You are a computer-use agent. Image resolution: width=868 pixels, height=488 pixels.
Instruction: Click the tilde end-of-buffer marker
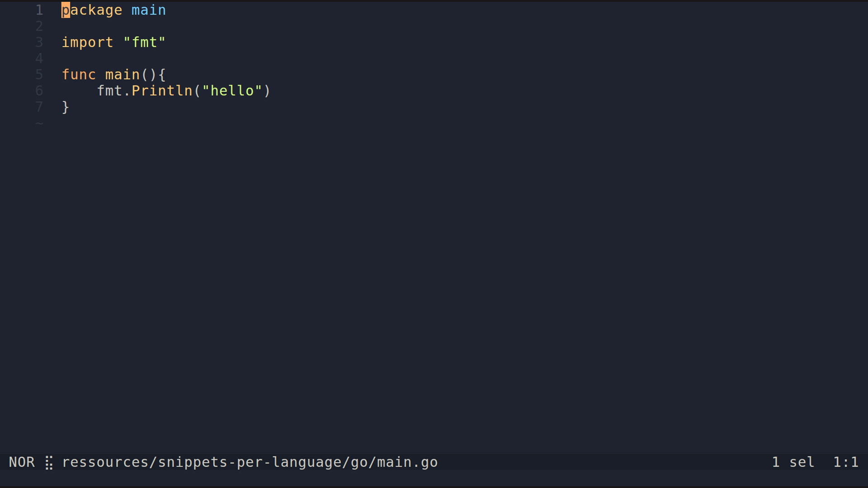click(x=39, y=123)
